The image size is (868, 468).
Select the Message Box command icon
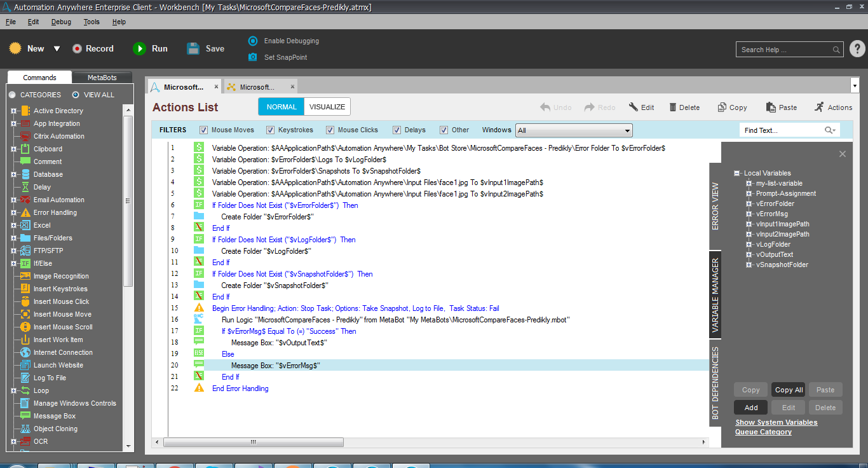(x=25, y=416)
